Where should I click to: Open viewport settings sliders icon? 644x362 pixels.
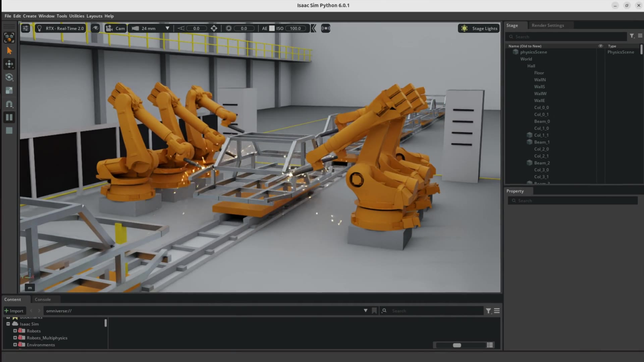(25, 28)
